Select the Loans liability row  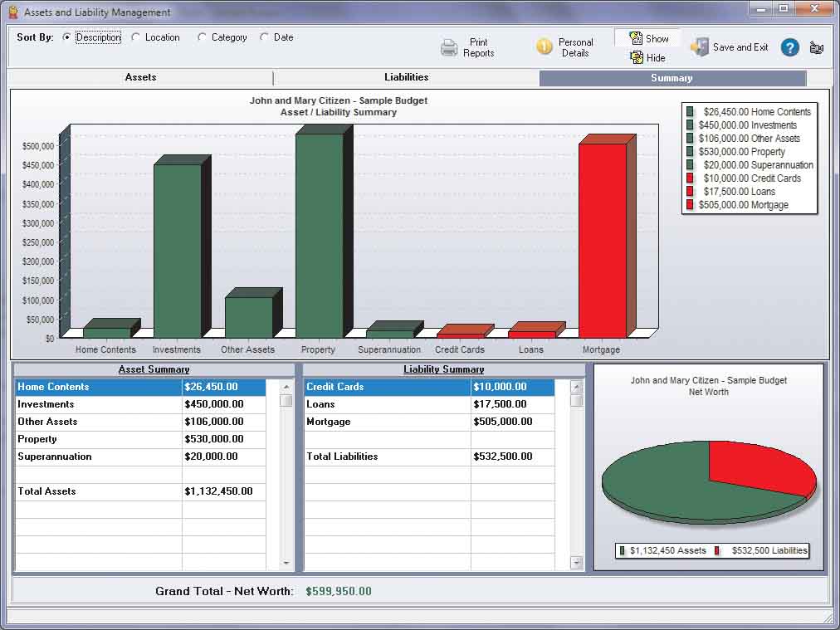[x=430, y=404]
